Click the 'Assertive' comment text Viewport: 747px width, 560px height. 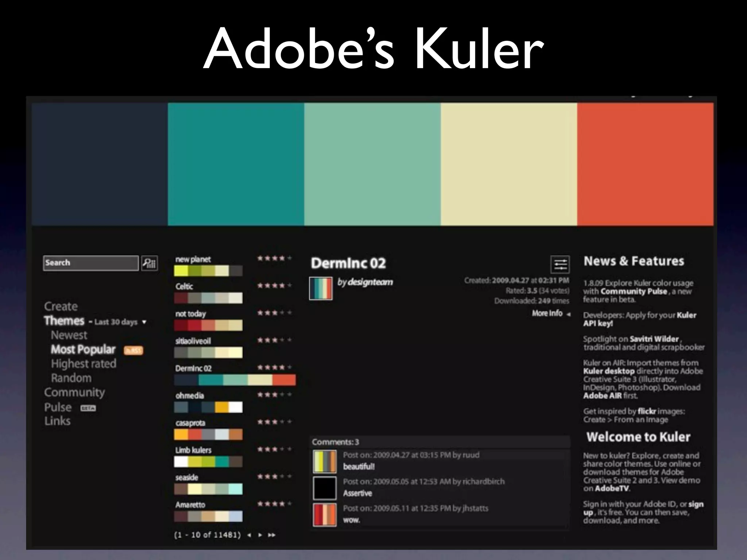[x=357, y=493]
